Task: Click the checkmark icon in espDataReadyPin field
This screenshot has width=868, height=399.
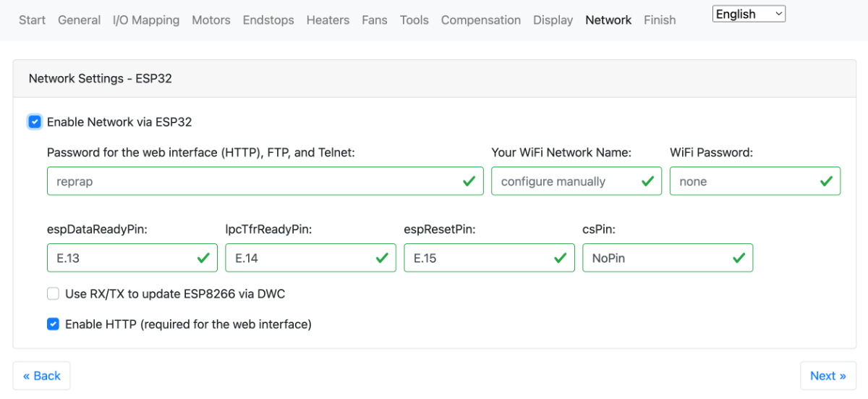Action: (x=203, y=258)
